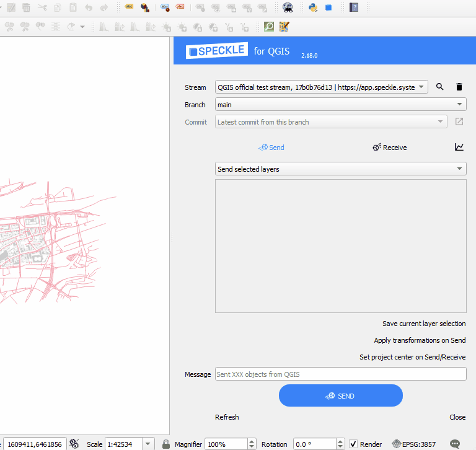Open the OSM metasearch globe icon

point(288,7)
